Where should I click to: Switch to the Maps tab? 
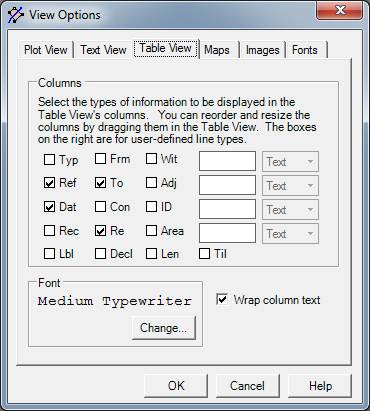coord(217,50)
